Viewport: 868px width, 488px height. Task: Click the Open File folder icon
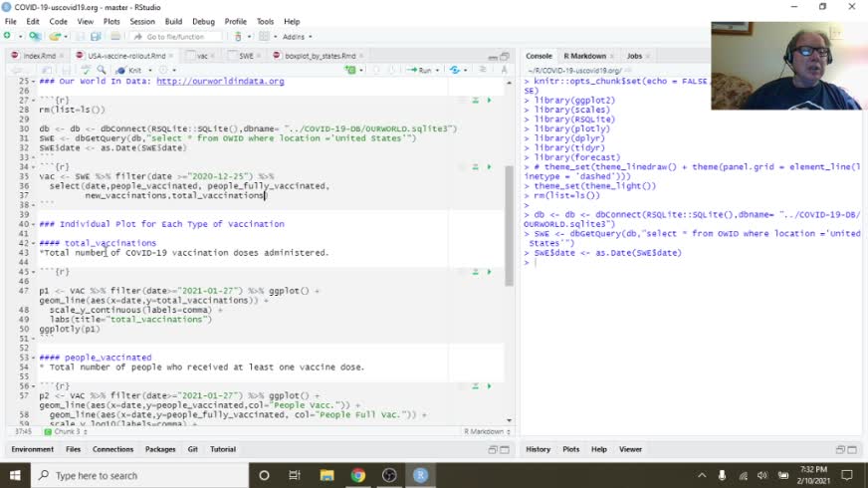click(54, 36)
